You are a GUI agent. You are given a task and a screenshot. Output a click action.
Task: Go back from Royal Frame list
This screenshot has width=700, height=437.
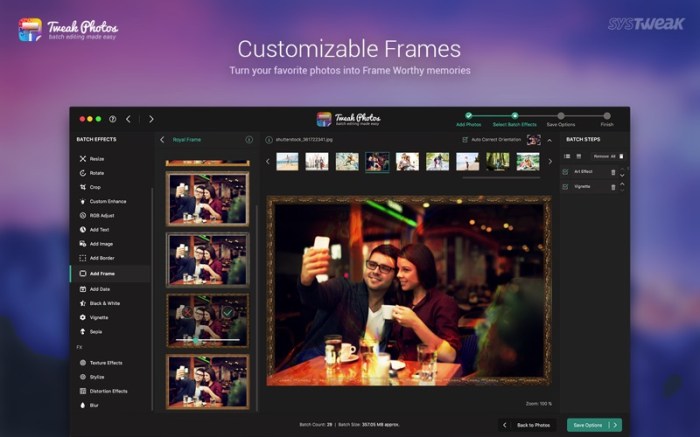[x=162, y=140]
